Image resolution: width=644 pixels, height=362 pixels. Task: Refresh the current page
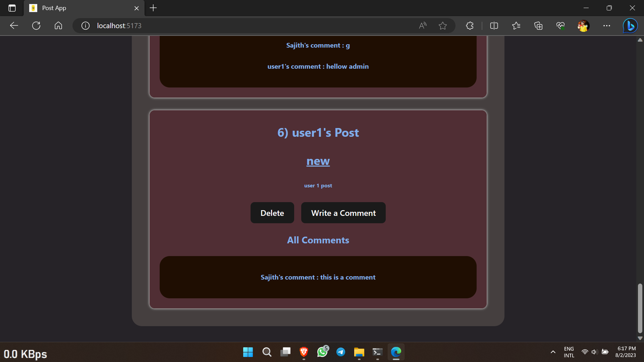coord(36,25)
